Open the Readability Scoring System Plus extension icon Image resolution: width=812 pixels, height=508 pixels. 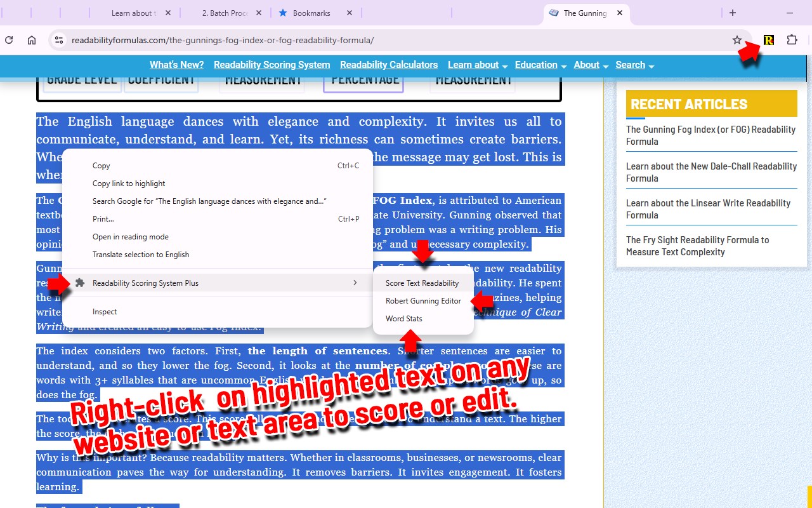tap(769, 40)
